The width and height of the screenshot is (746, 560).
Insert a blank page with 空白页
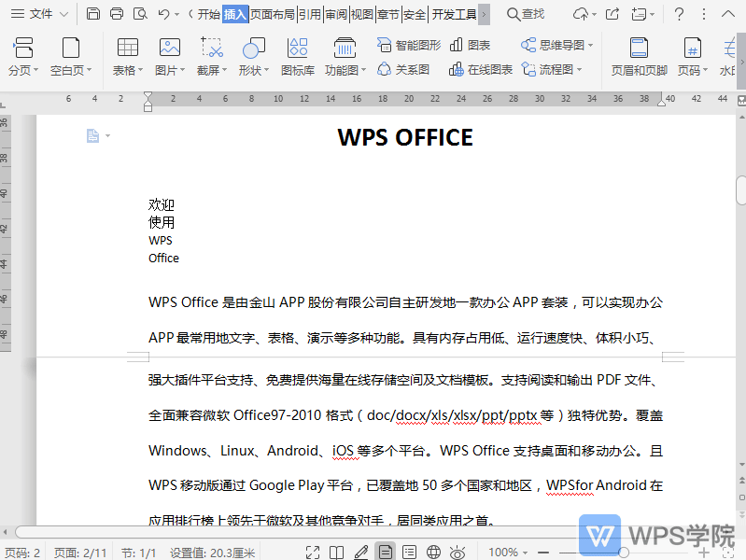point(70,57)
